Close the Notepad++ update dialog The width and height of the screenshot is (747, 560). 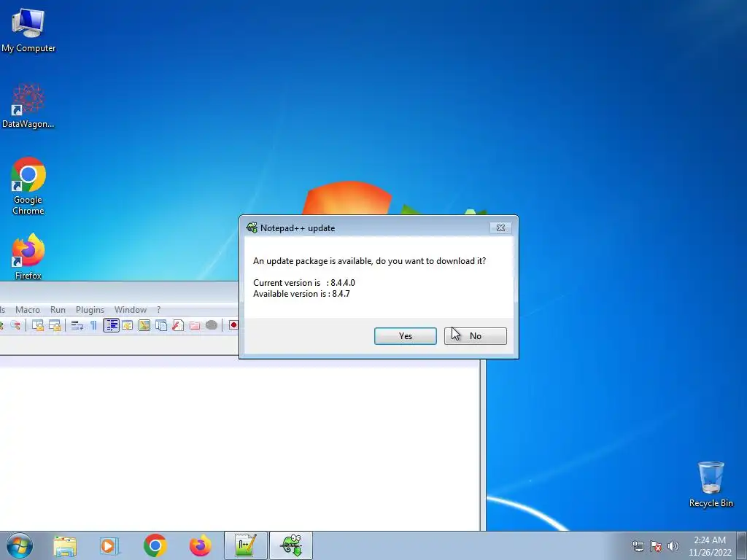tap(500, 228)
